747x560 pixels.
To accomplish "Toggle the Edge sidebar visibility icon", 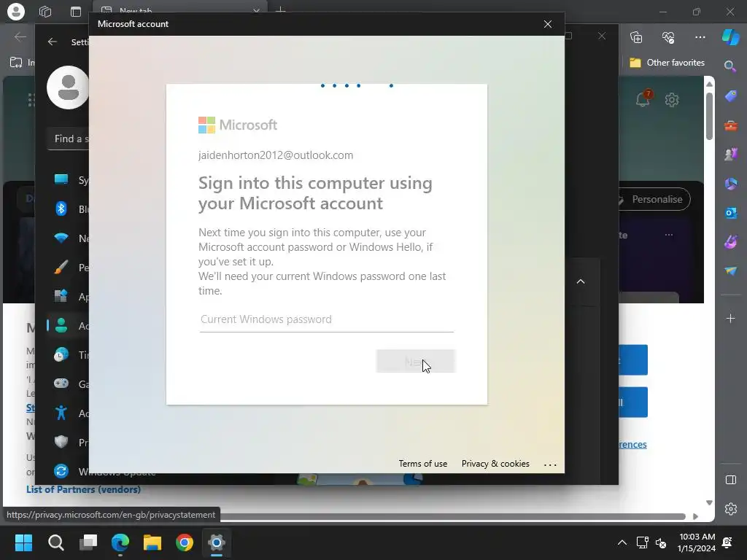I will click(731, 480).
